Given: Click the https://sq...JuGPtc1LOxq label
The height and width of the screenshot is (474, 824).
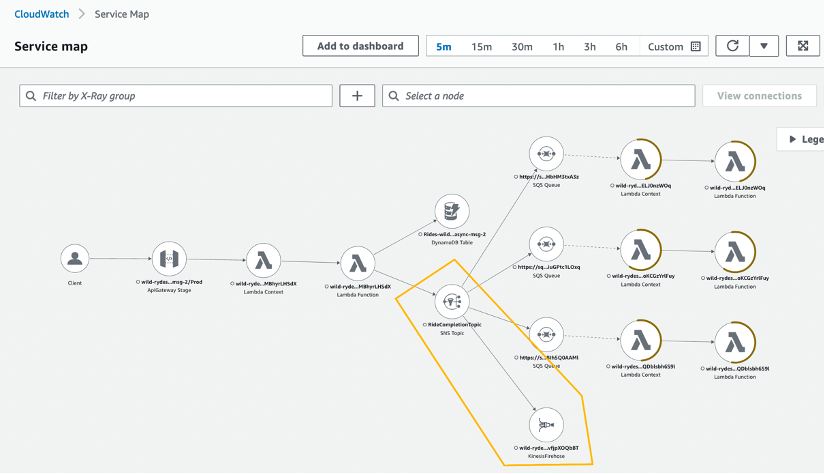Looking at the screenshot, I should click(549, 267).
